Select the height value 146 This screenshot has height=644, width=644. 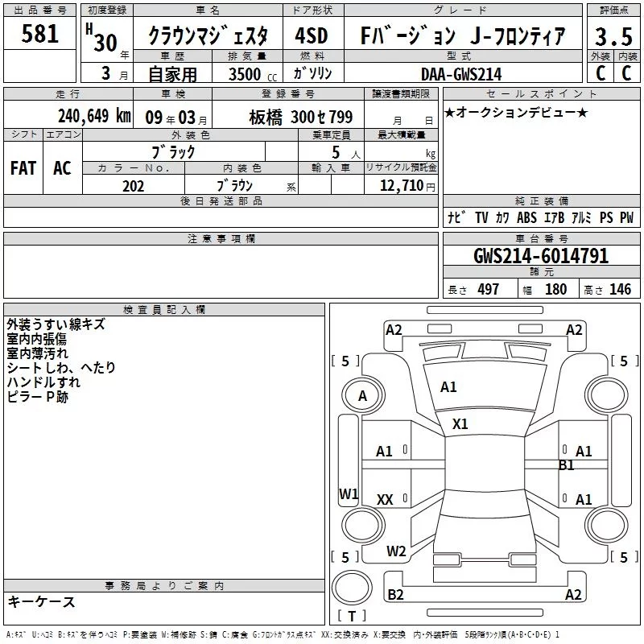click(x=620, y=289)
